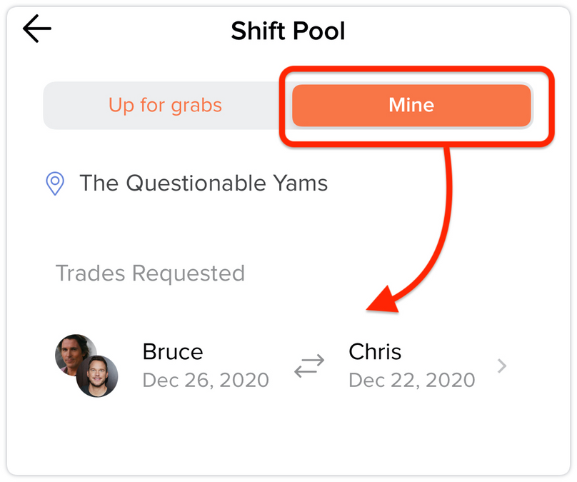Tap the orange Mine button label

(411, 105)
